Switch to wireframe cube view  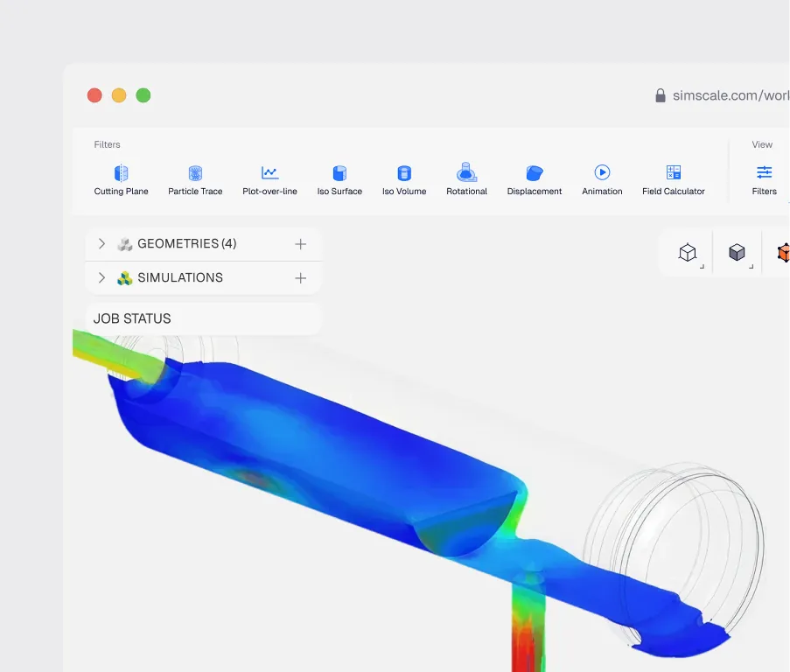pos(688,252)
